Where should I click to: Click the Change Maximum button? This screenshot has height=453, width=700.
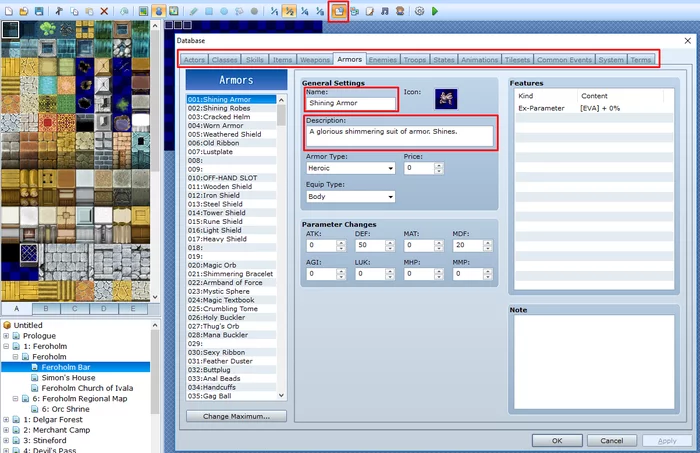236,416
